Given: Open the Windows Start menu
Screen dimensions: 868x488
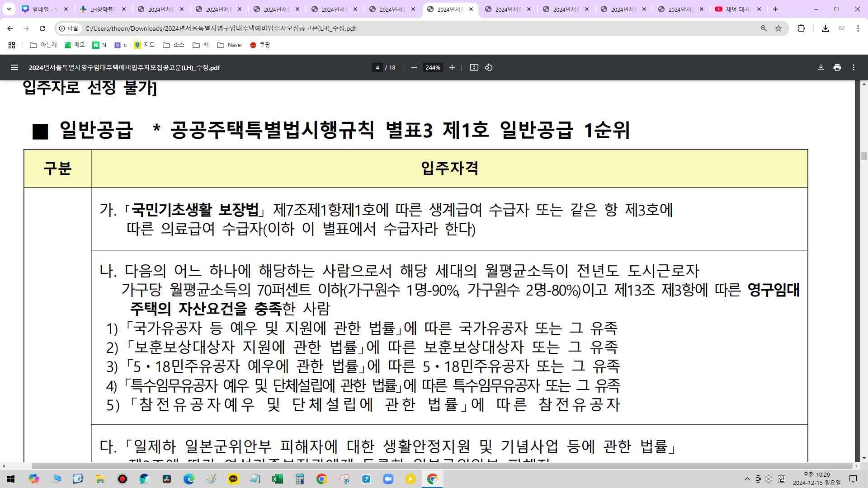Looking at the screenshot, I should coord(11,479).
